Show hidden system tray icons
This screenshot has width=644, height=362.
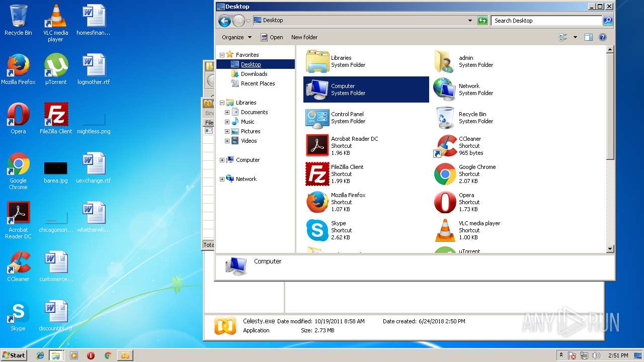[x=561, y=355]
